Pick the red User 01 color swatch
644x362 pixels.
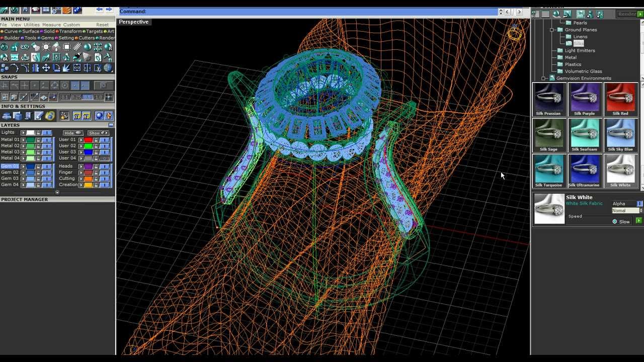point(88,140)
